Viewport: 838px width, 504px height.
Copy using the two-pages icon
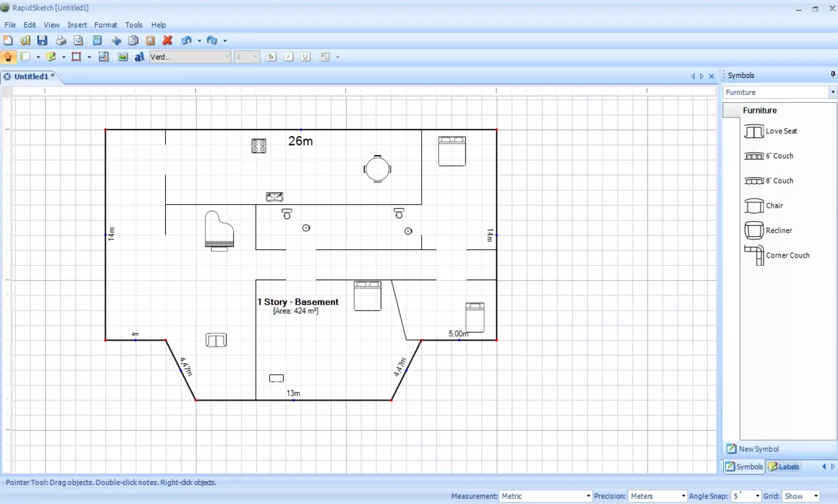click(133, 40)
